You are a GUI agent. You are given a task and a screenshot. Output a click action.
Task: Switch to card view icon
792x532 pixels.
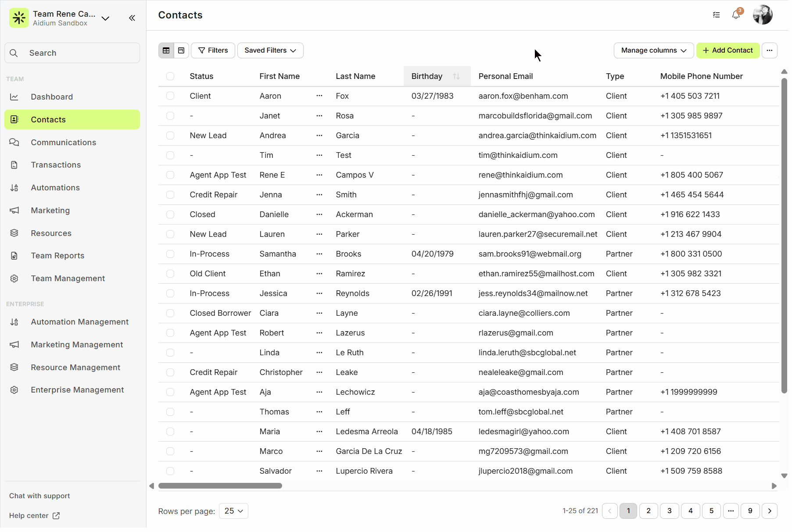pos(181,50)
